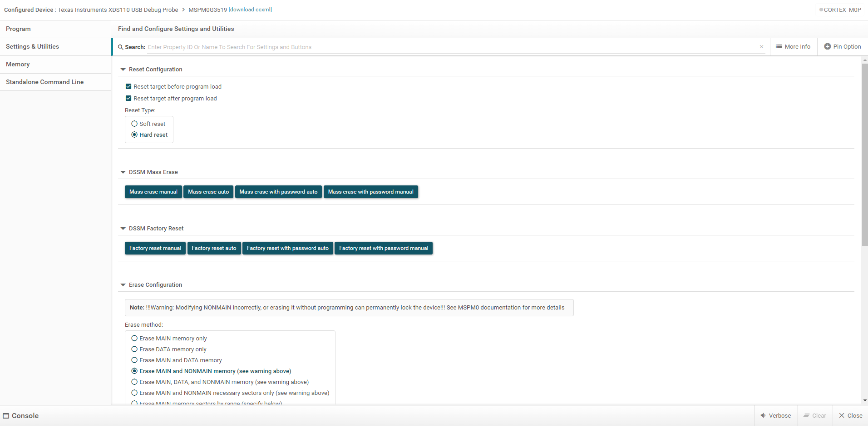Click the Pin Option plus icon

point(827,47)
